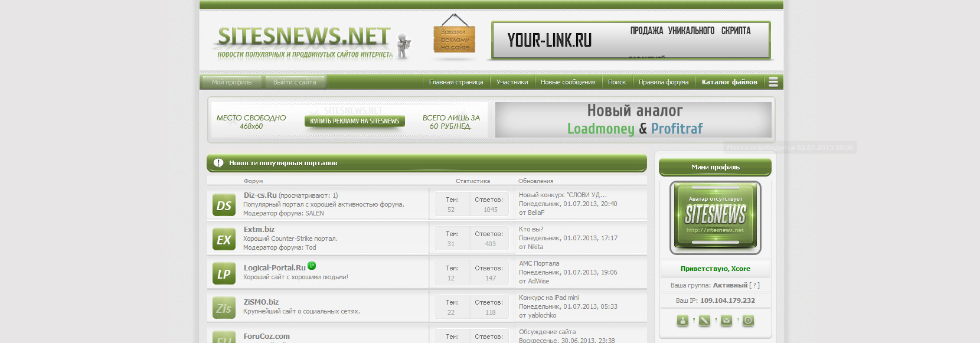Image resolution: width=980 pixels, height=343 pixels.
Task: Open the latest topic 'Обсуждение сайта'
Action: (547, 332)
